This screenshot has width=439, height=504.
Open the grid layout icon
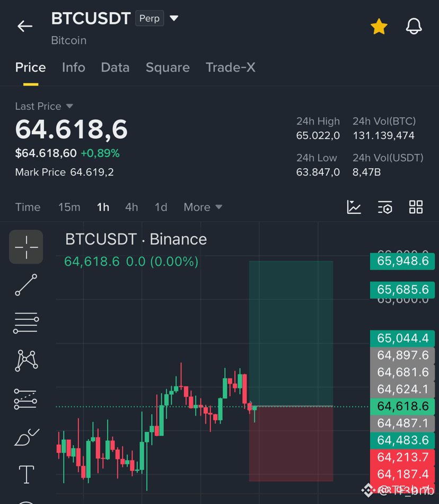tap(416, 207)
